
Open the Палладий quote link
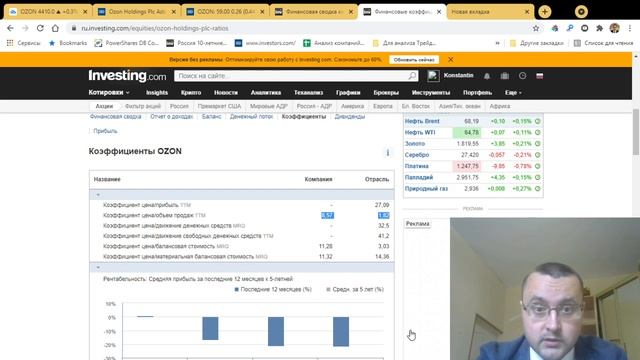419,178
